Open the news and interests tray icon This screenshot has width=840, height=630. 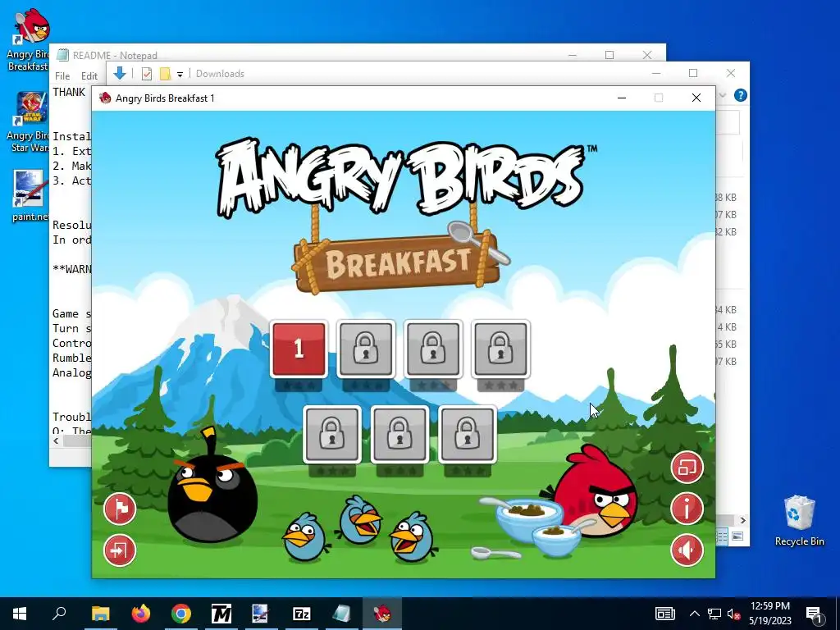click(x=664, y=614)
